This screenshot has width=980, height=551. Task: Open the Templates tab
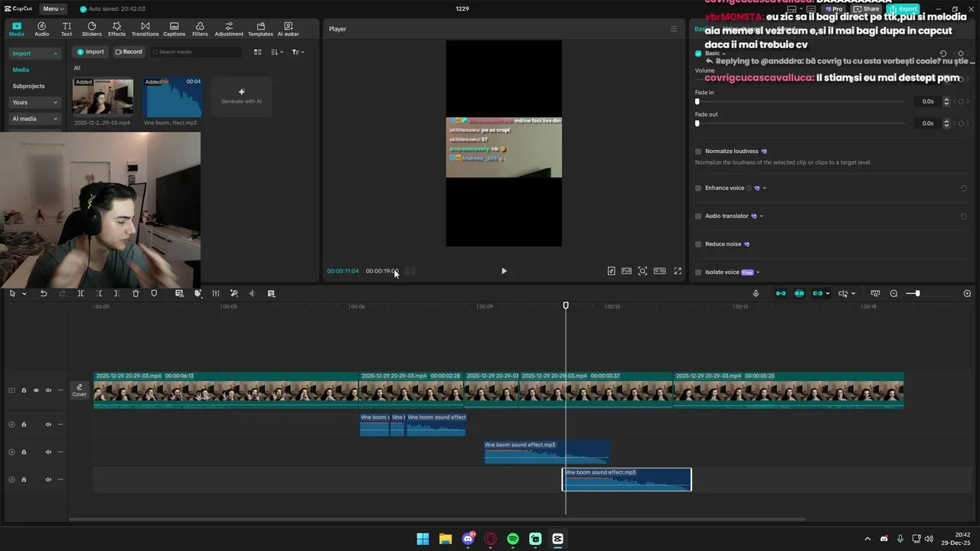point(260,29)
